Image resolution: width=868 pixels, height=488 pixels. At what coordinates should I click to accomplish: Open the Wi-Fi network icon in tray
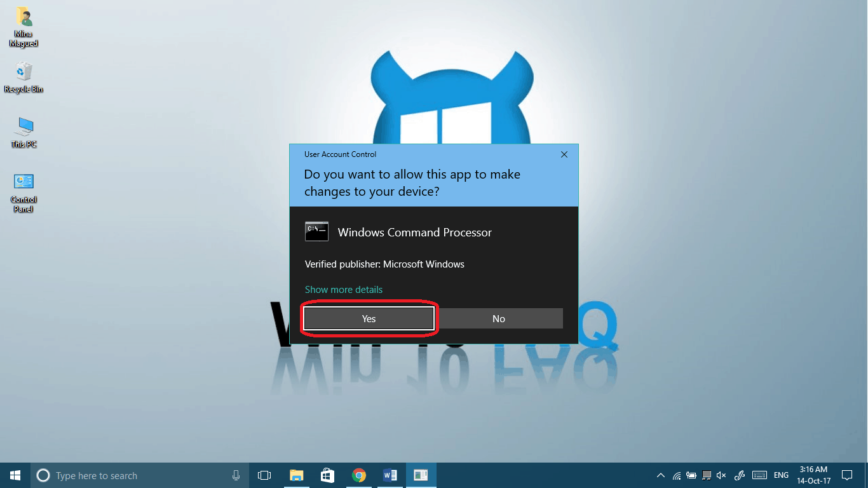677,475
